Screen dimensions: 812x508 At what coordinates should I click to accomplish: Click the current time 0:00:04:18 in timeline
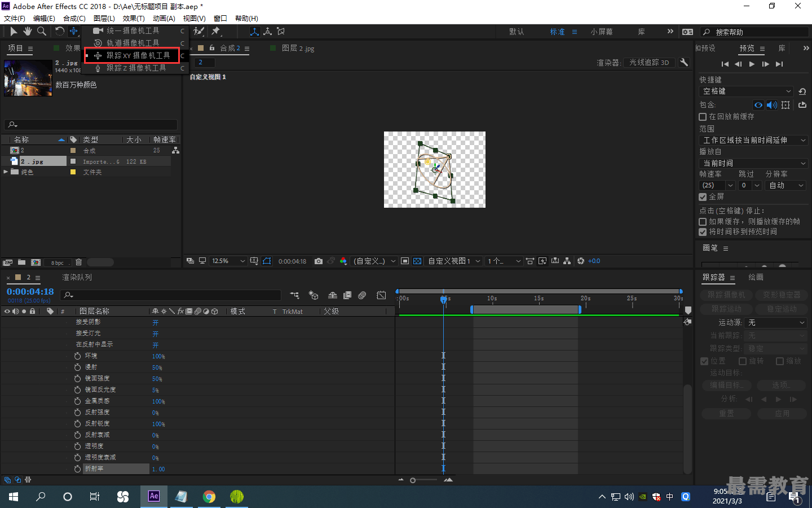tap(30, 292)
